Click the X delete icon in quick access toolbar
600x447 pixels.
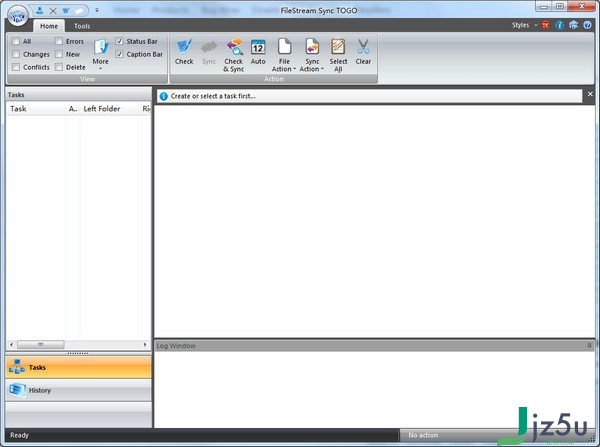(53, 11)
